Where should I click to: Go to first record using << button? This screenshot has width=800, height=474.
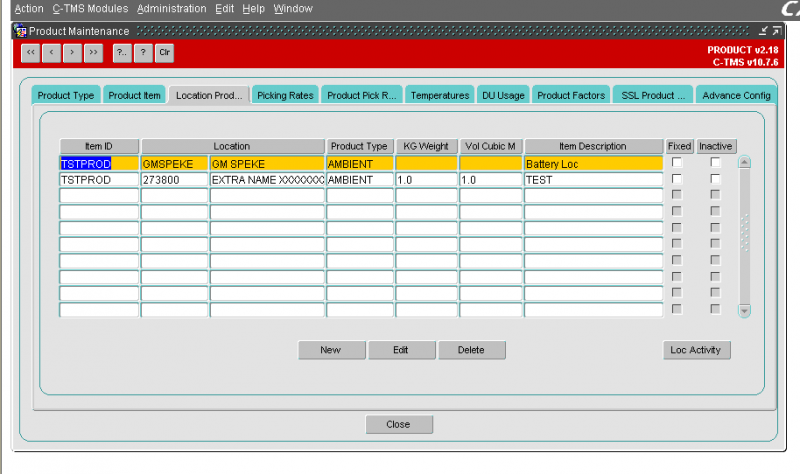coord(31,53)
